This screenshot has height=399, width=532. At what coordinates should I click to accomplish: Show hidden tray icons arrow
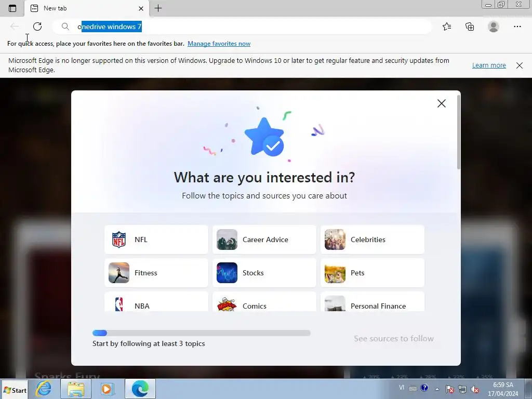(x=437, y=389)
